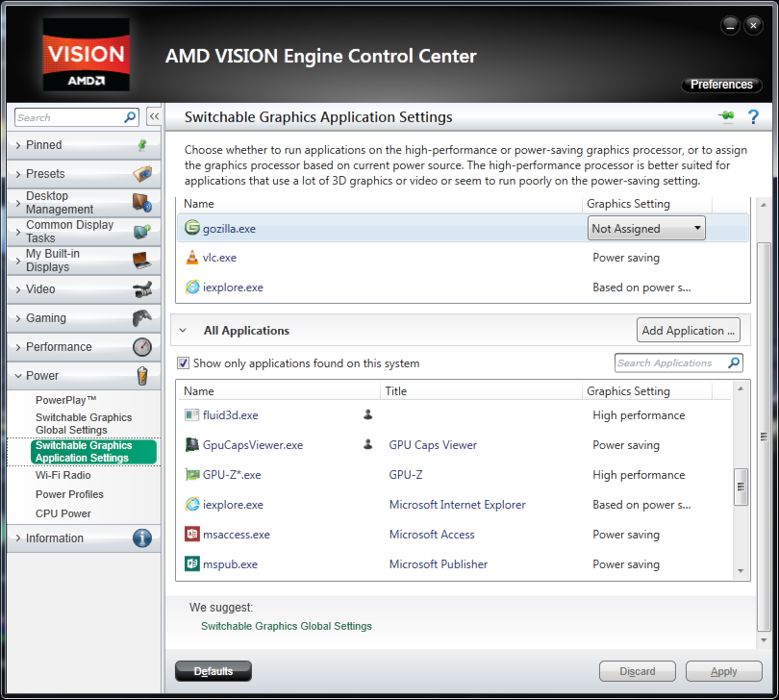779x700 pixels.
Task: Uncheck Show only applications found on this system
Action: coord(184,363)
